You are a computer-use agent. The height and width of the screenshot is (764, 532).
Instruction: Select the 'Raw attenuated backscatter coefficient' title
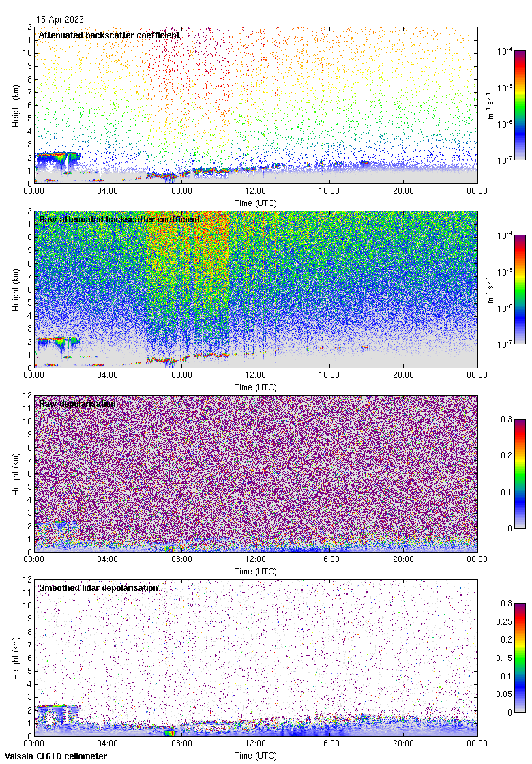click(x=119, y=219)
